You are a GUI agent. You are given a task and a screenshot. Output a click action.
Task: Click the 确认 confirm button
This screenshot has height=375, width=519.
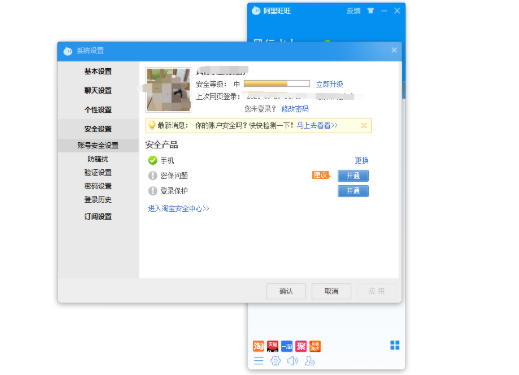point(286,291)
